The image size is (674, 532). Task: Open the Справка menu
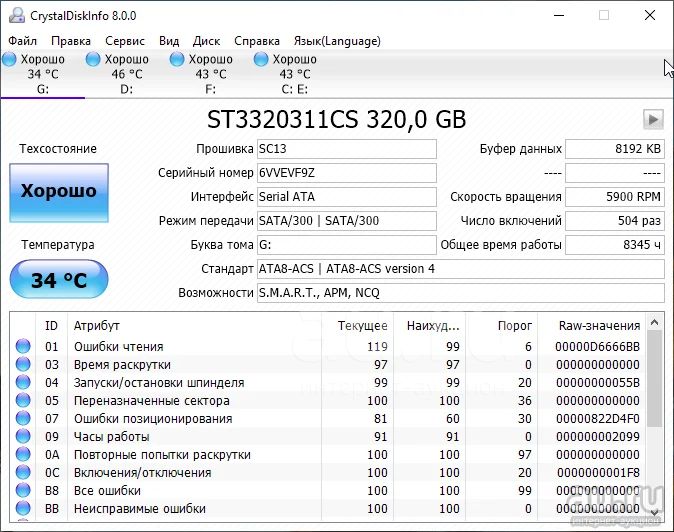point(257,41)
